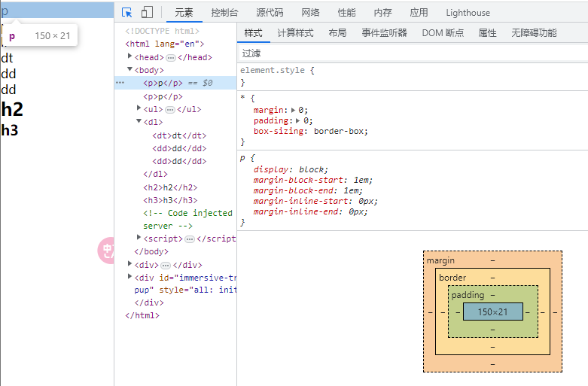The image size is (588, 386).
Task: Select the 事件监听器 sub-tab
Action: click(x=384, y=33)
